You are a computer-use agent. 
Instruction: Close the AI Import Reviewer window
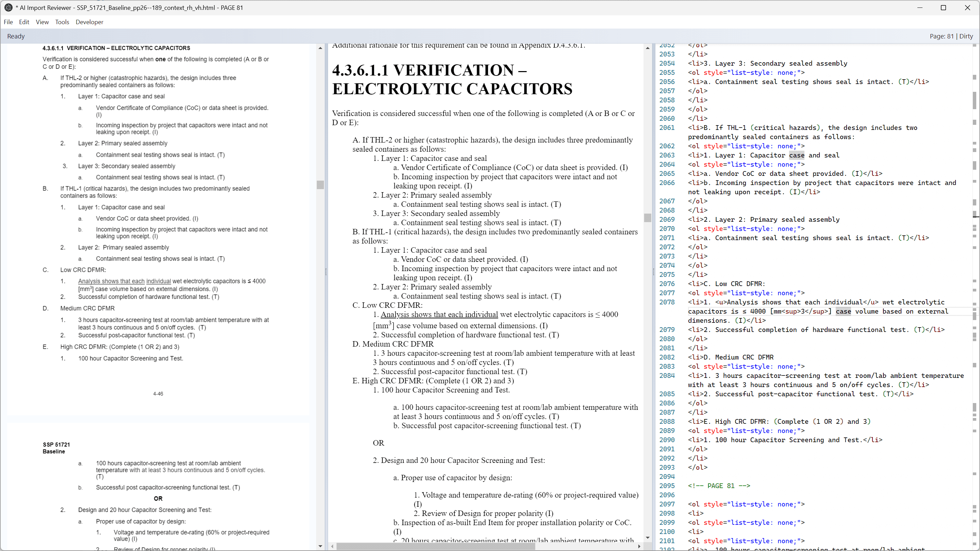click(x=967, y=7)
